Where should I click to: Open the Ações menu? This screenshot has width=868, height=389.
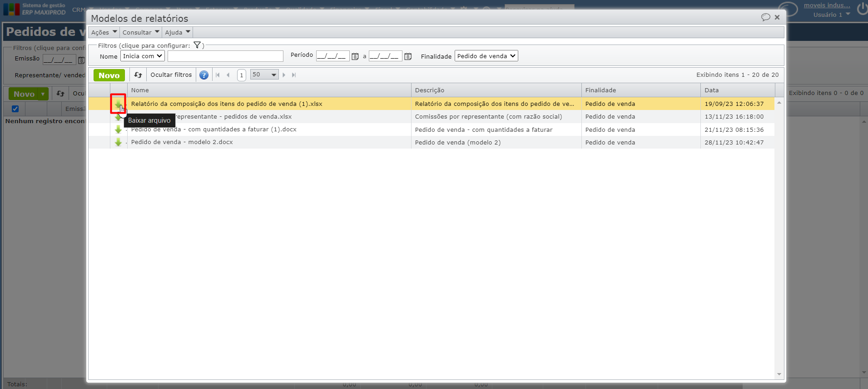tap(104, 32)
